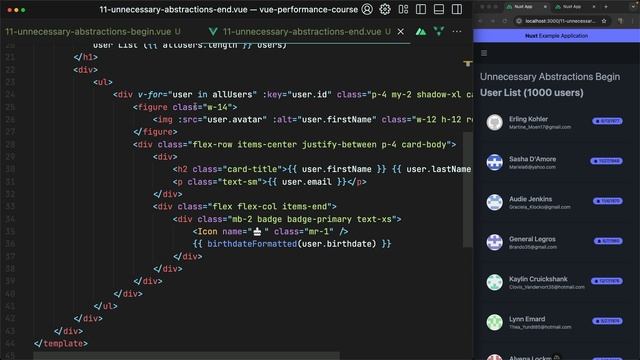Open the Manage gear icon in VS Code
This screenshot has height=360, width=640.
click(385, 9)
